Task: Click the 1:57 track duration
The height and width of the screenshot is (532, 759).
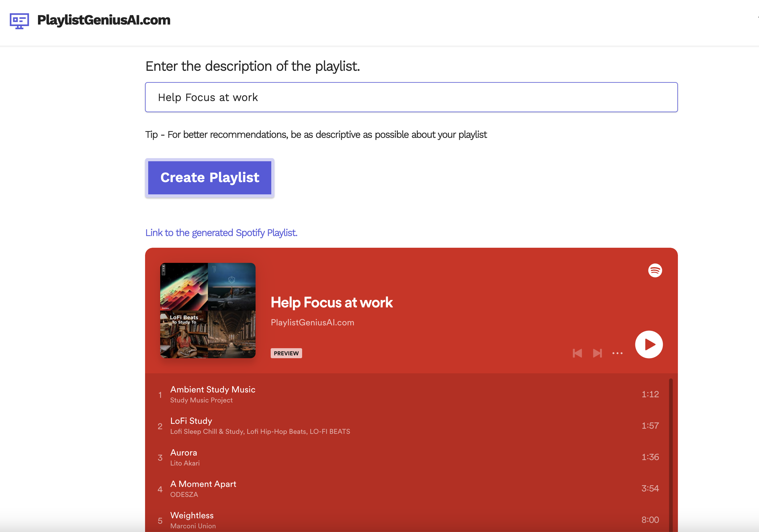Action: [x=650, y=426]
